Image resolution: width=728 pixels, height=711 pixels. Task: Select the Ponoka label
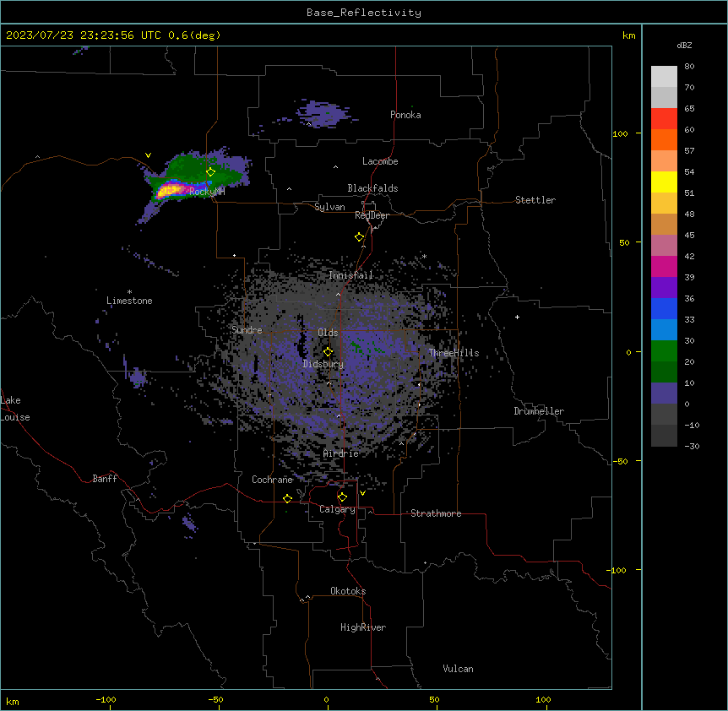[x=405, y=115]
